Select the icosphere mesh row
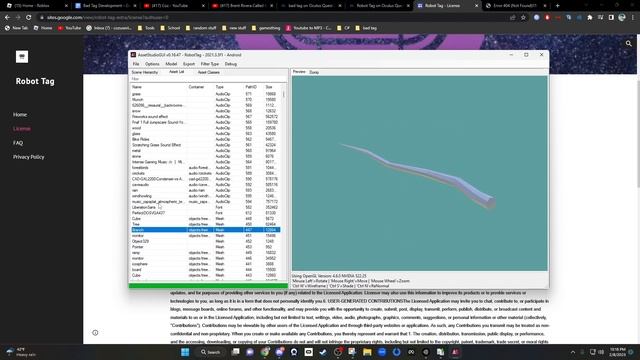 pos(206,264)
